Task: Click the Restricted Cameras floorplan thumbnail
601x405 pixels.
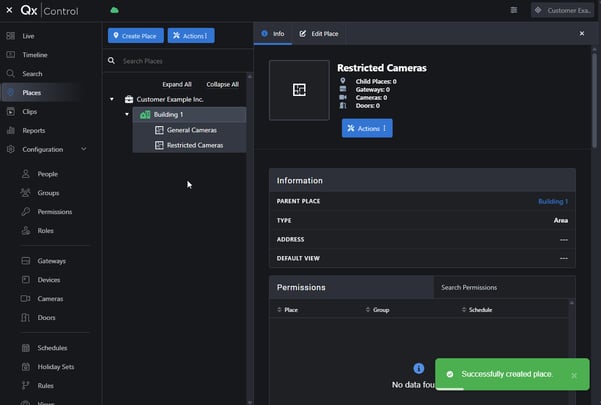Action: click(299, 90)
